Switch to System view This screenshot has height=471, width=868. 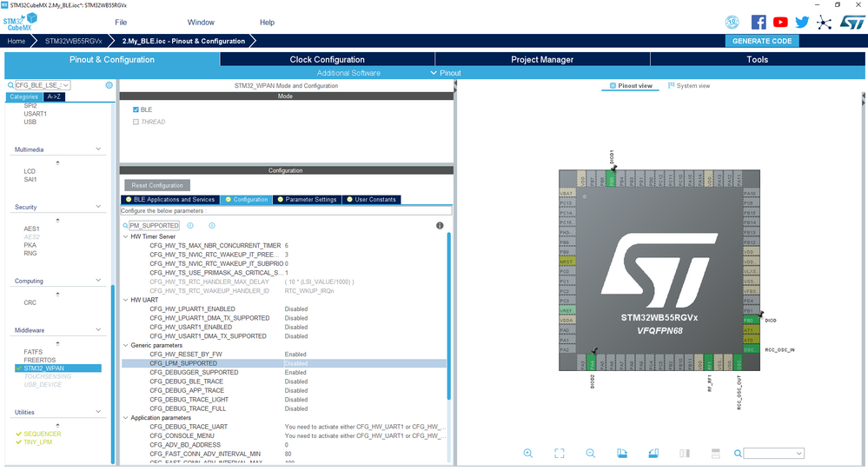(689, 86)
